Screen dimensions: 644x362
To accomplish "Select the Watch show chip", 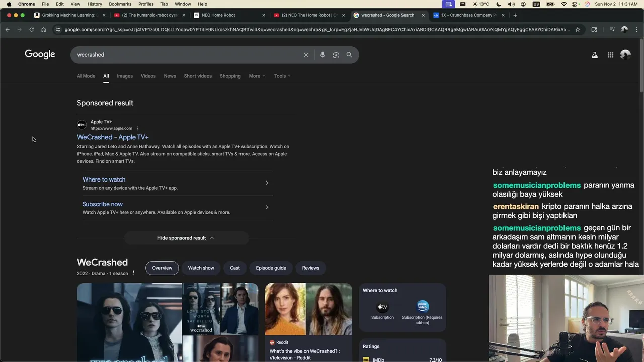I will pyautogui.click(x=201, y=268).
